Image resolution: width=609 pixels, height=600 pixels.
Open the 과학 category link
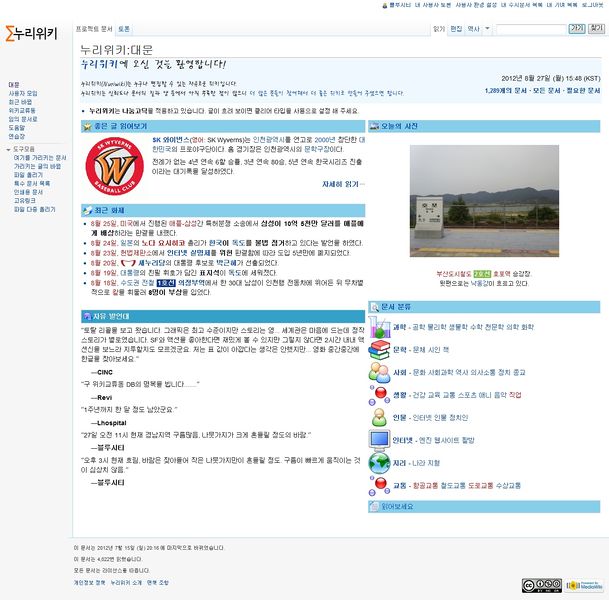pos(399,327)
